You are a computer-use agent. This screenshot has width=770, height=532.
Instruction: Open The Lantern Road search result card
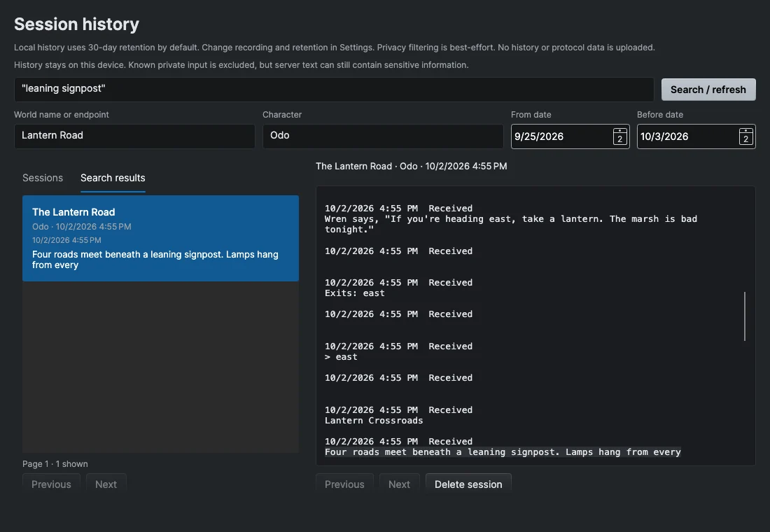160,238
